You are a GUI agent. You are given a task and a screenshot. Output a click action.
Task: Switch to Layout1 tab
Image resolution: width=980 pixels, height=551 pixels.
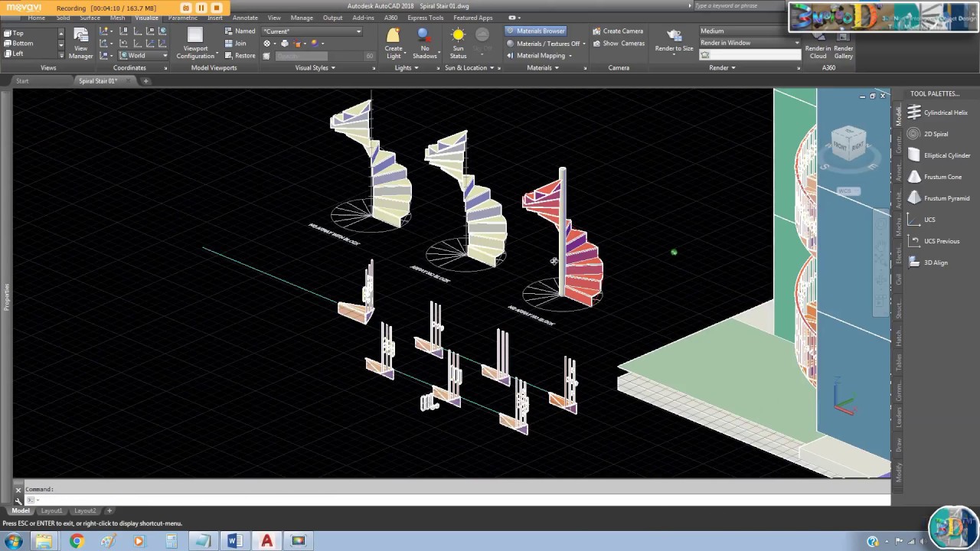point(51,510)
